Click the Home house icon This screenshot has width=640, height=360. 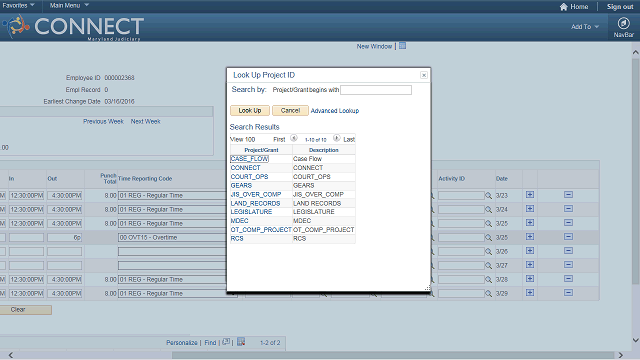tap(564, 7)
